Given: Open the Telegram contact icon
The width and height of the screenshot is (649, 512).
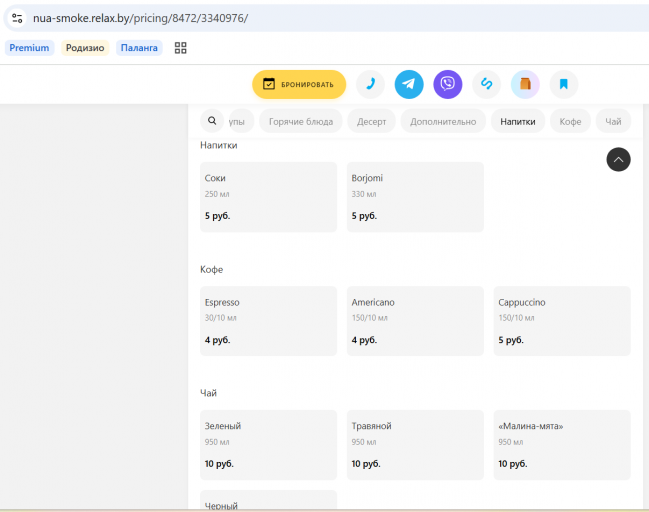Looking at the screenshot, I should (x=409, y=84).
